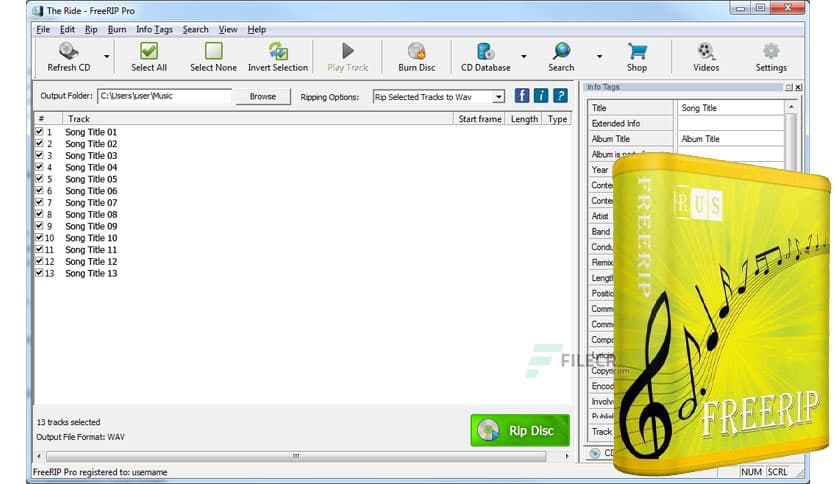Click the green Rip Disc button
Screen dimensions: 836x484
coord(520,430)
